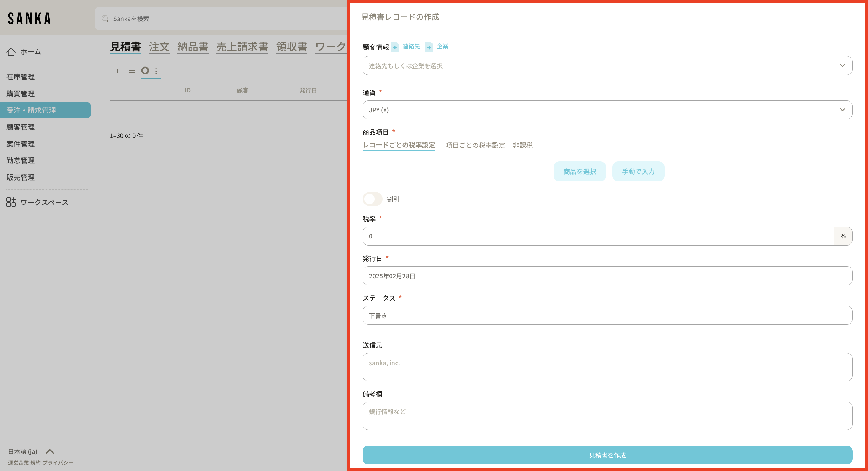The width and height of the screenshot is (868, 471).
Task: Click the 発行日 date field
Action: [607, 276]
